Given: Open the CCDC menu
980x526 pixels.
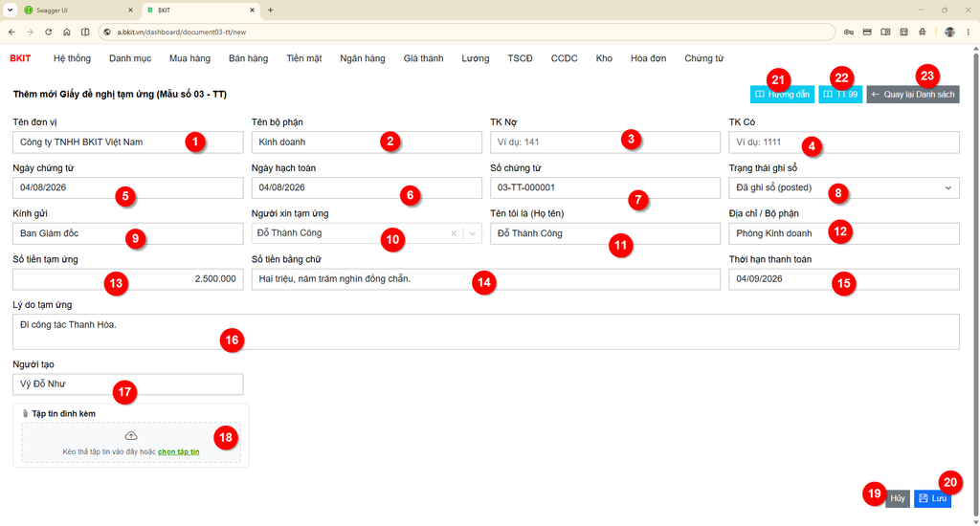Looking at the screenshot, I should tap(564, 58).
